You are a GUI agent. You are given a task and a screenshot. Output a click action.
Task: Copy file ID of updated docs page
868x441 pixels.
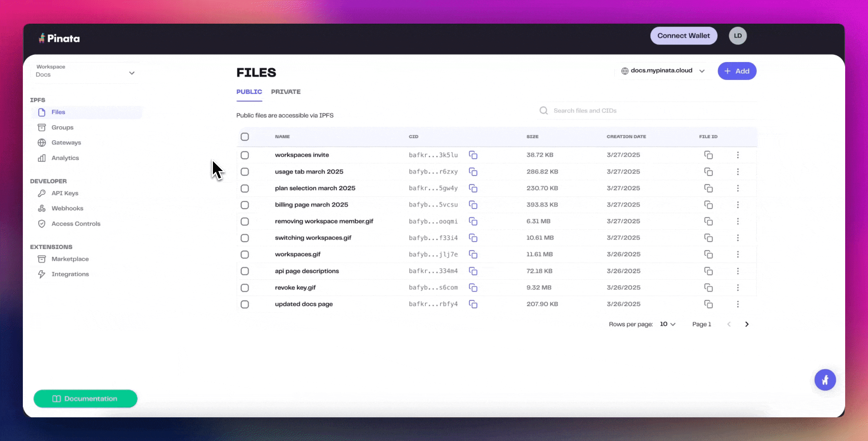709,304
